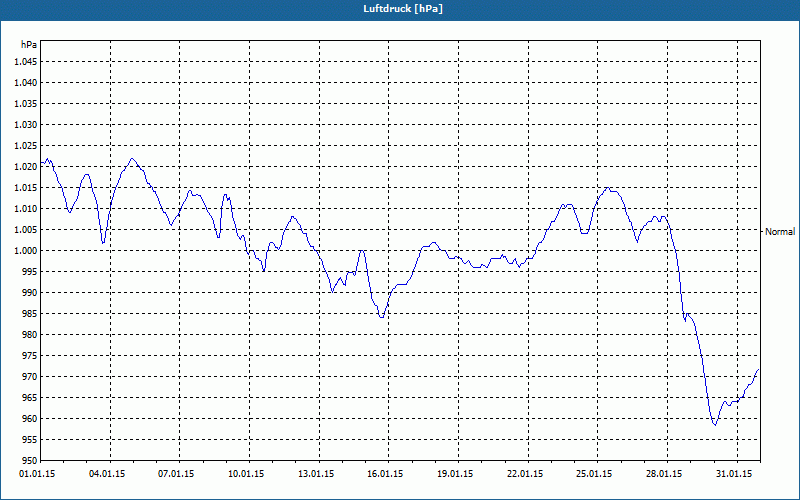Click the 1.005 y-axis label
The width and height of the screenshot is (800, 500).
pyautogui.click(x=26, y=230)
